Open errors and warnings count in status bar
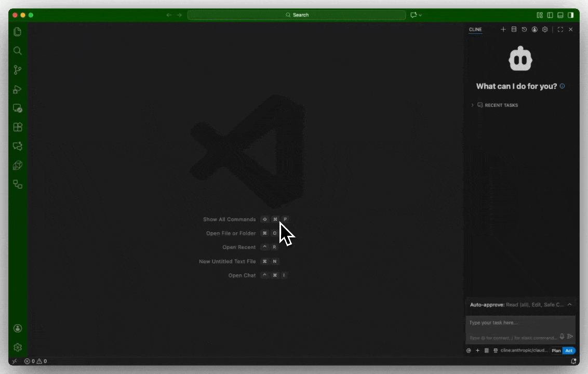The height and width of the screenshot is (374, 588). click(36, 361)
